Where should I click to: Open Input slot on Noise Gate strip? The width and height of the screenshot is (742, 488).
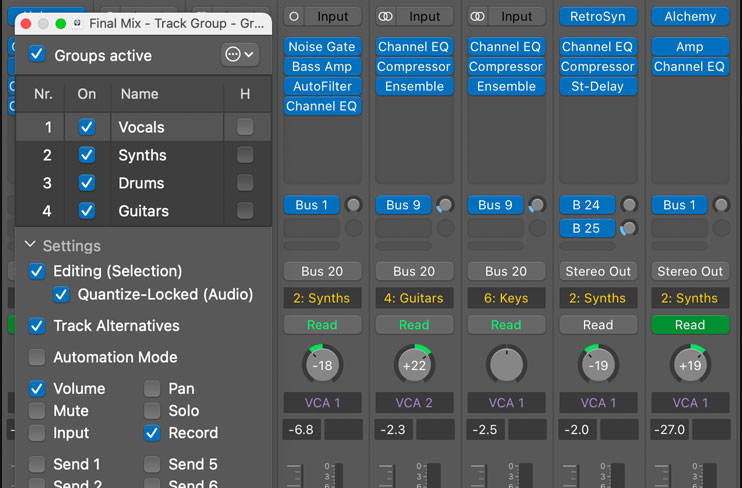coord(333,17)
